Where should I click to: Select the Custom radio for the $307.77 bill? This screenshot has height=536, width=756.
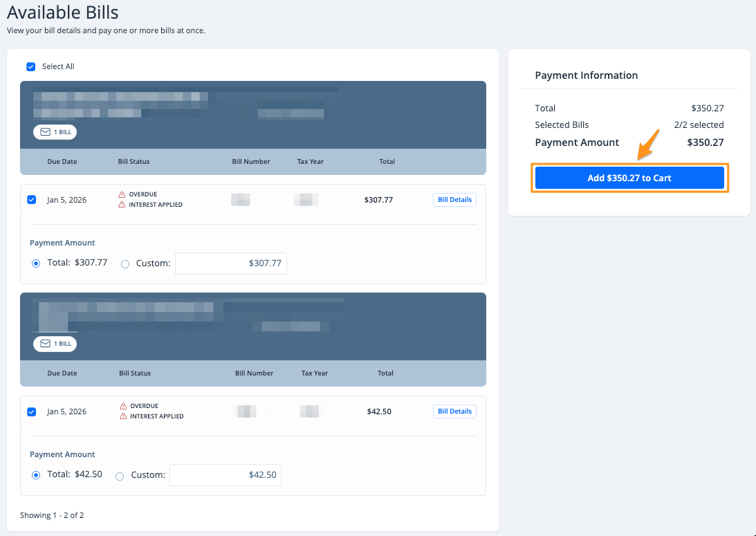[x=125, y=264]
